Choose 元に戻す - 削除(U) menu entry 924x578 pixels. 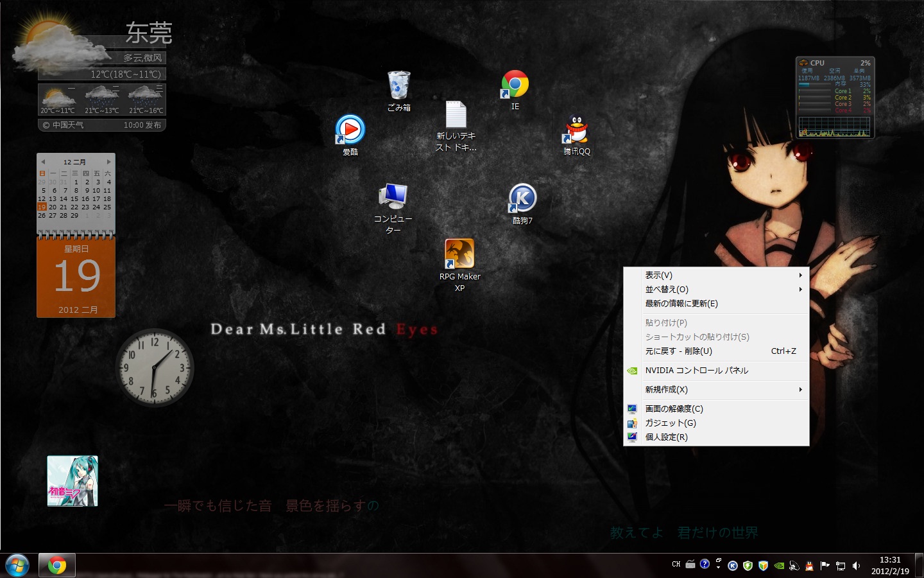click(716, 351)
